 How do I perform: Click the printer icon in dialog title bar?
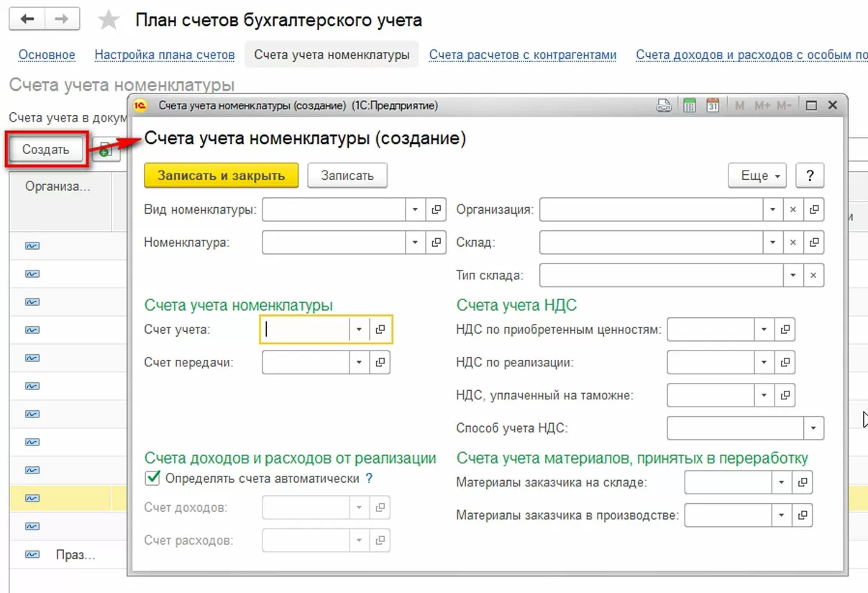click(x=664, y=106)
